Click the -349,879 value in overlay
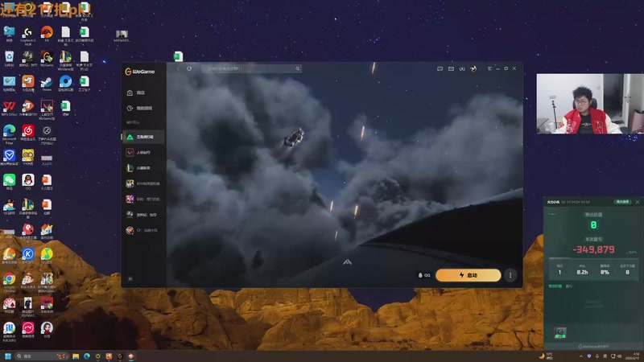This screenshot has width=644, height=362. [593, 249]
